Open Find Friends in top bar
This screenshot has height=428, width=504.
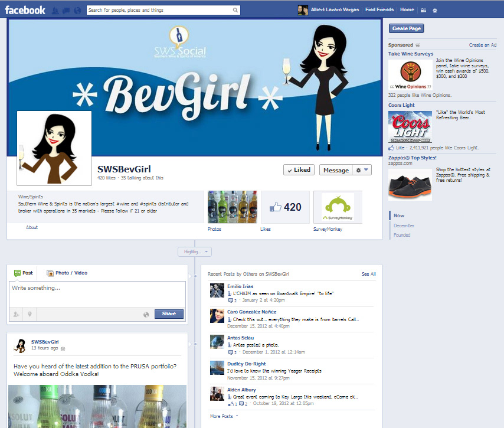pyautogui.click(x=379, y=9)
